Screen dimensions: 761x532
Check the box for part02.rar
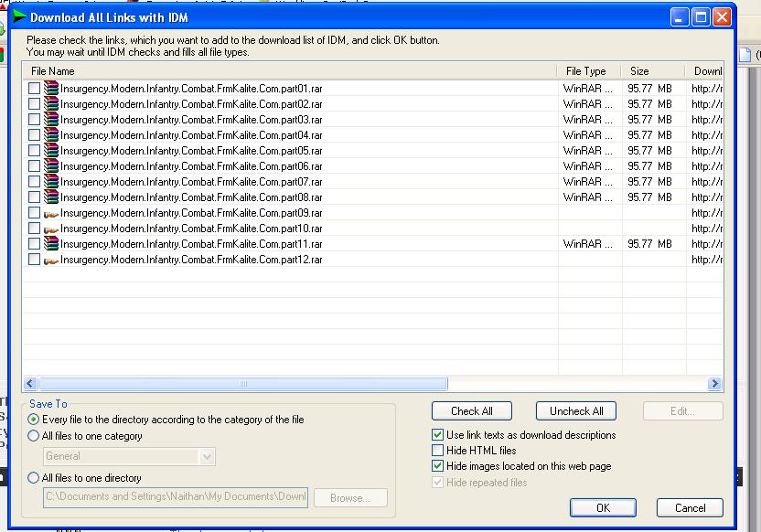point(34,104)
